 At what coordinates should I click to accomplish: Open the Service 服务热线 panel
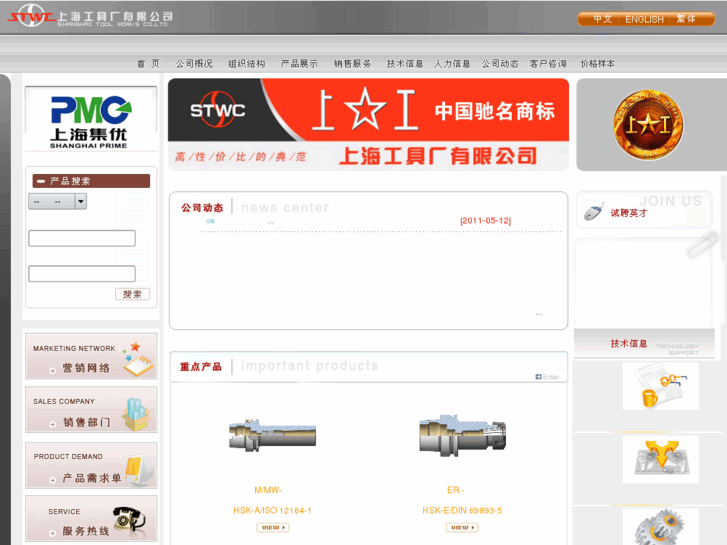[x=91, y=519]
